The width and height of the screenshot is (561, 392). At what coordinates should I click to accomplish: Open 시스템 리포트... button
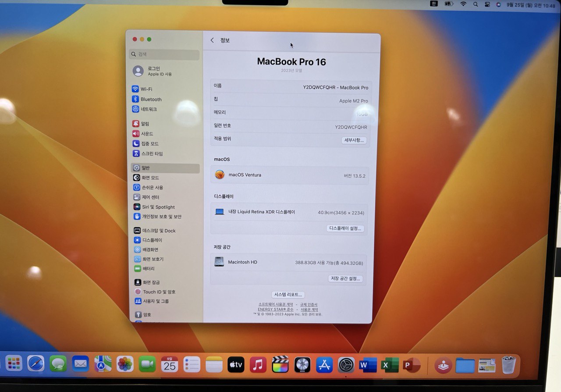pos(288,295)
